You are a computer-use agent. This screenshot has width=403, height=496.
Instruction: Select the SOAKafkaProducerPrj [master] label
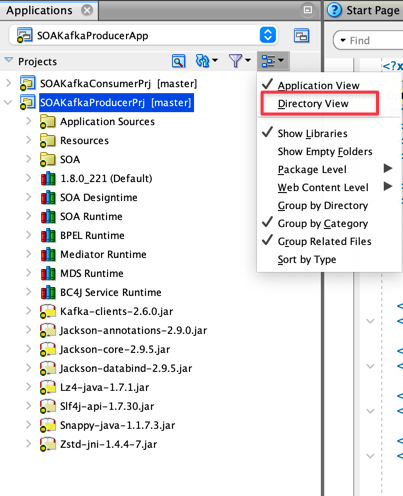tap(116, 103)
